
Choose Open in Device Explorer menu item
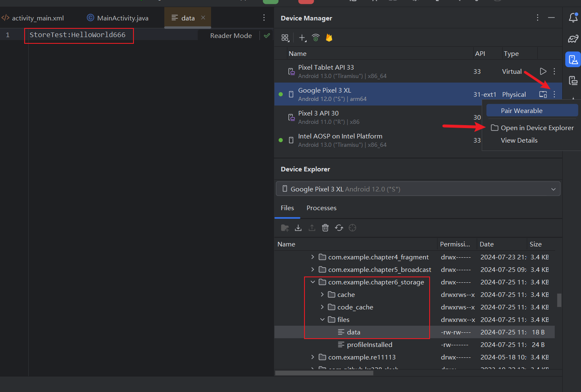[x=537, y=128]
